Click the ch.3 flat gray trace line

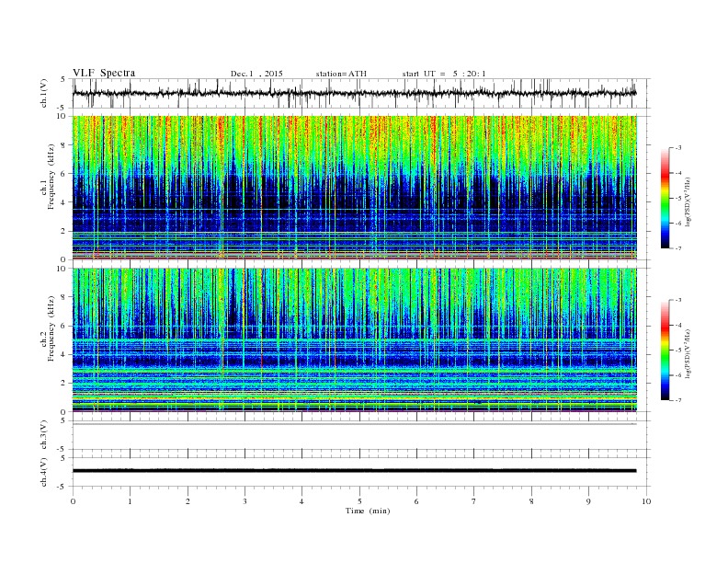point(355,424)
